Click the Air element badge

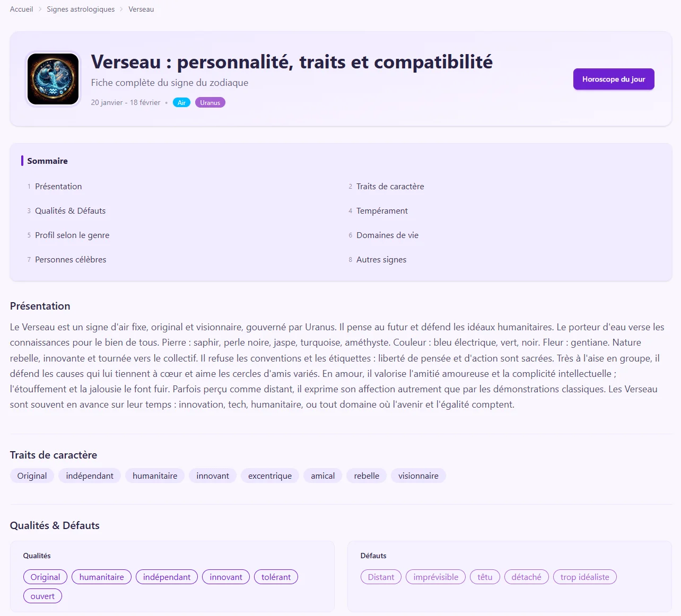click(x=181, y=103)
